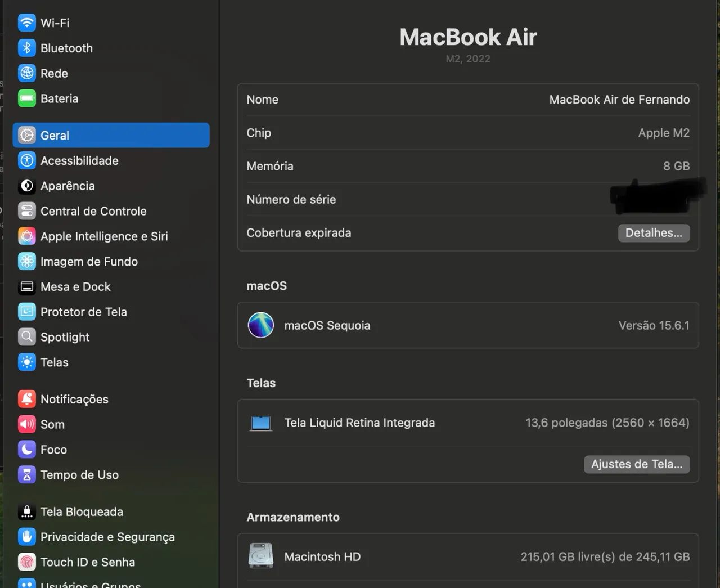Select the Macintosh HD storage entry
Image resolution: width=720 pixels, height=588 pixels.
point(322,556)
